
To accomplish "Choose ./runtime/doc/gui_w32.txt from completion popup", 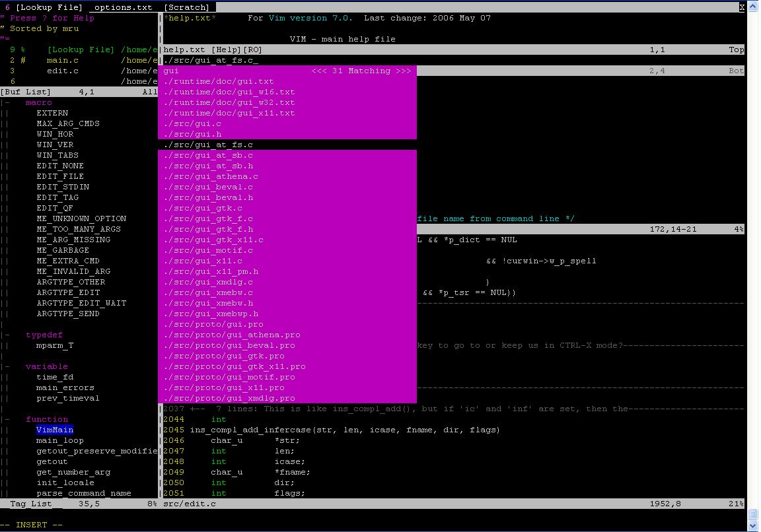I will coord(287,102).
